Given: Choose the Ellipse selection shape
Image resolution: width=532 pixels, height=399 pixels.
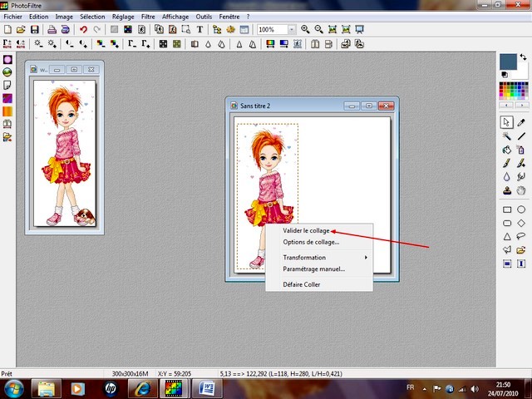Looking at the screenshot, I should (521, 209).
